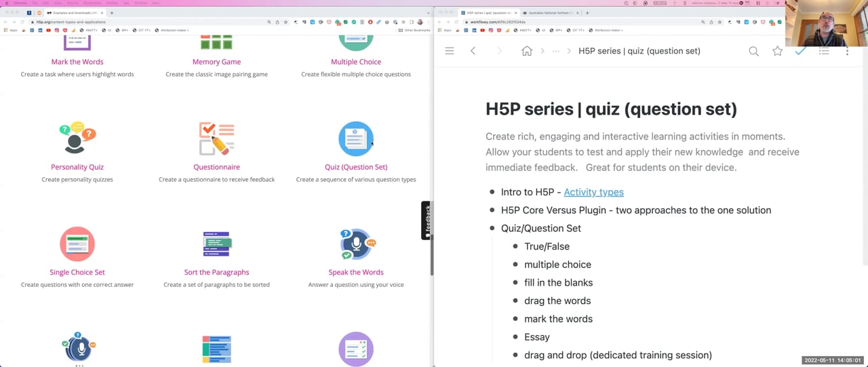Open the Memory Game grid icon

[x=216, y=43]
